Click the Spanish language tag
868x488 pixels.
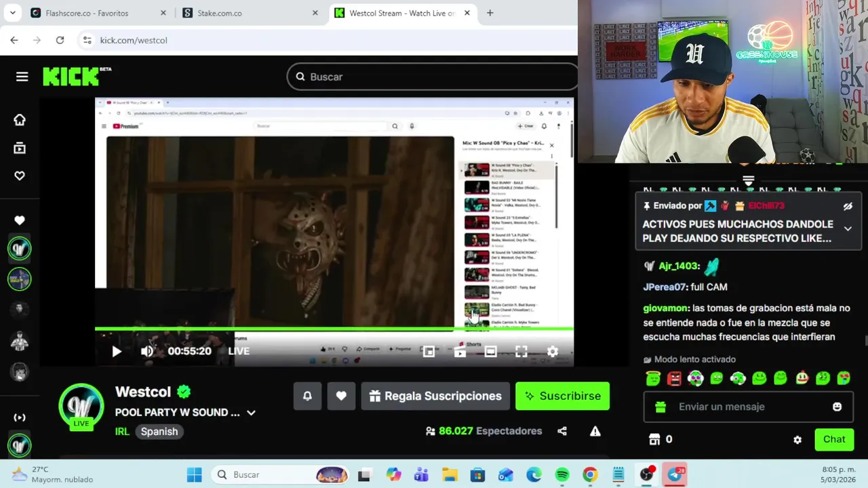coord(159,432)
